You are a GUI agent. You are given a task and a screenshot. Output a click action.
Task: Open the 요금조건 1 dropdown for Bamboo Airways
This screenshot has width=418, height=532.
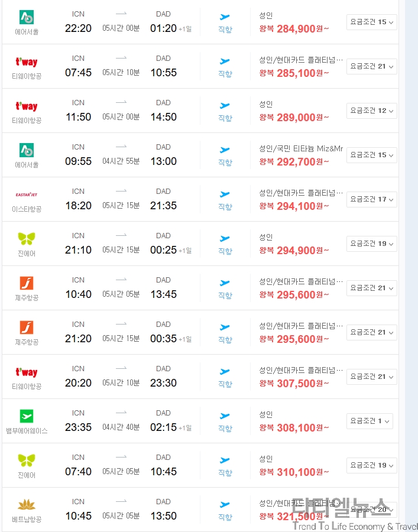click(x=370, y=421)
